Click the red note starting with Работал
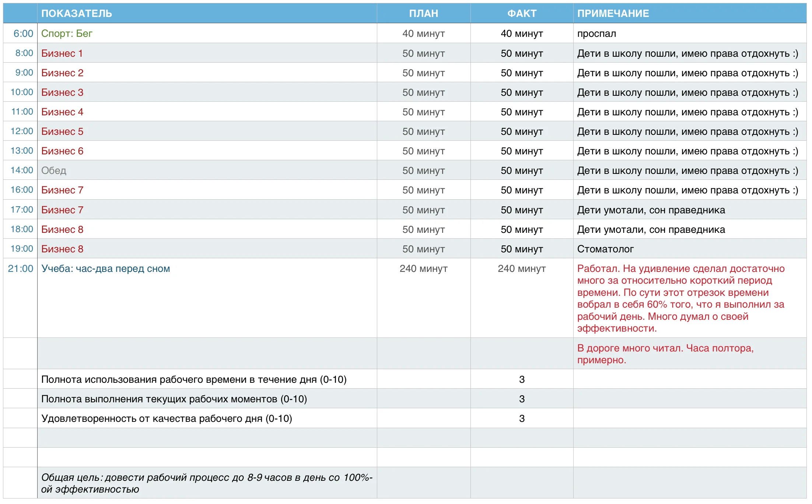 point(681,298)
